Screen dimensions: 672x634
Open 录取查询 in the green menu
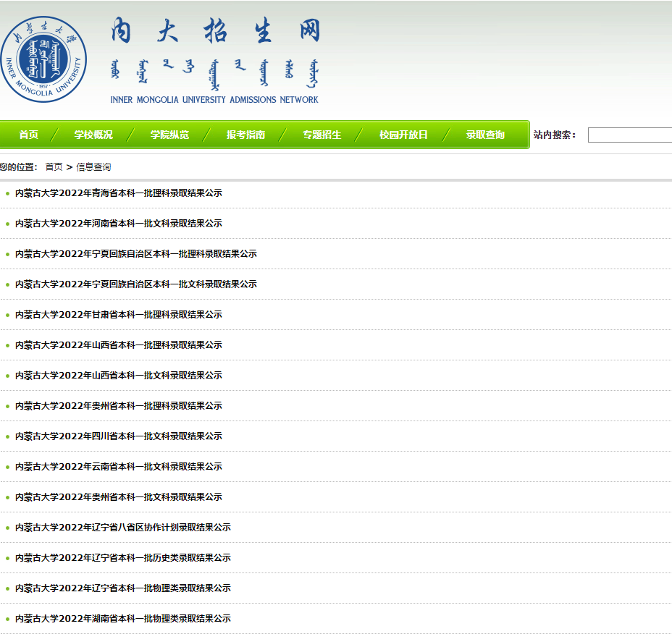485,135
